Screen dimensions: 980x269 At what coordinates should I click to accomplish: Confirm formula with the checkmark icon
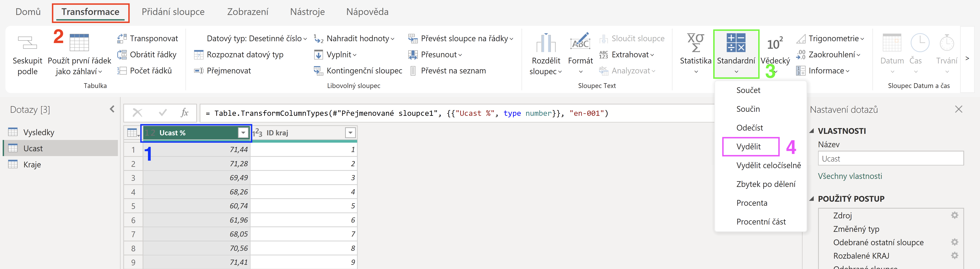[x=163, y=113]
